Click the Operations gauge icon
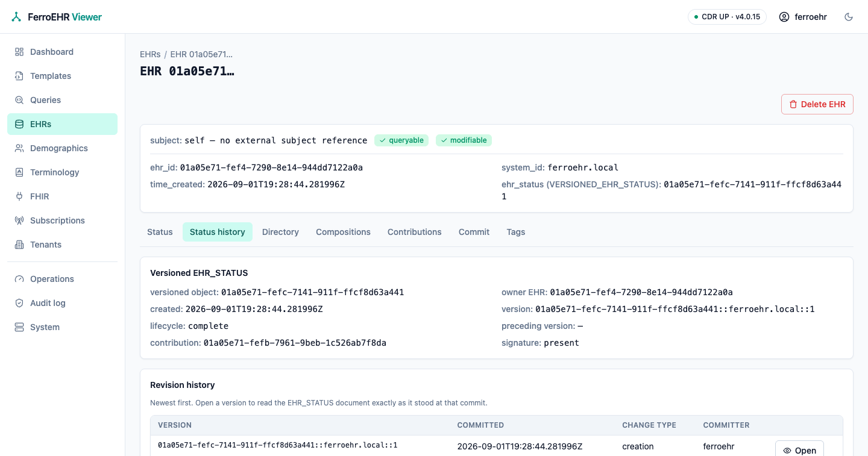868x456 pixels. (19, 279)
